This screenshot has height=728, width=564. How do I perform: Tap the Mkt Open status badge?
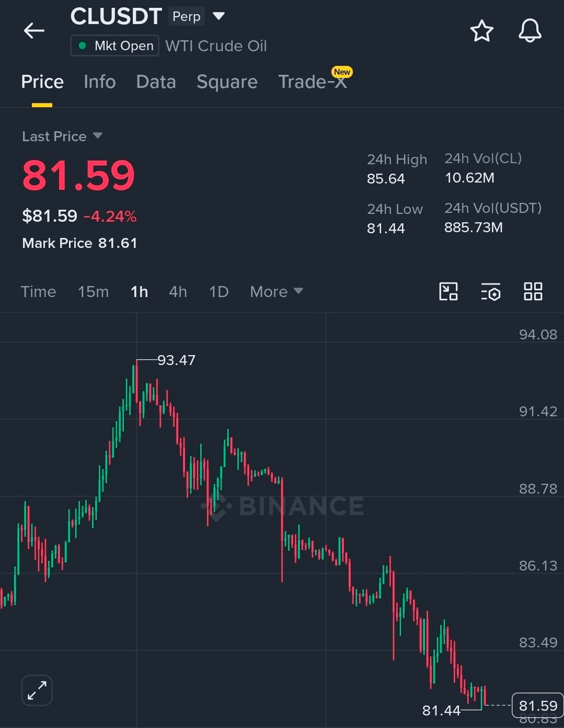tap(114, 45)
